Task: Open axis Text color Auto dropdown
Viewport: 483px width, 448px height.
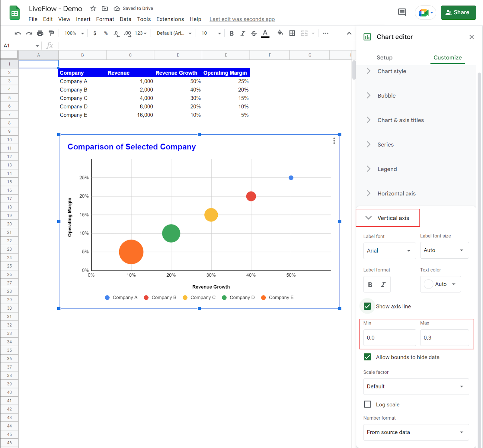Action: click(440, 284)
